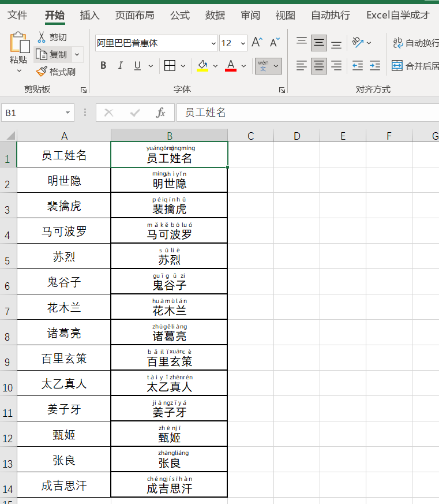
Task: Decrease font size with small A icon
Action: tap(275, 42)
